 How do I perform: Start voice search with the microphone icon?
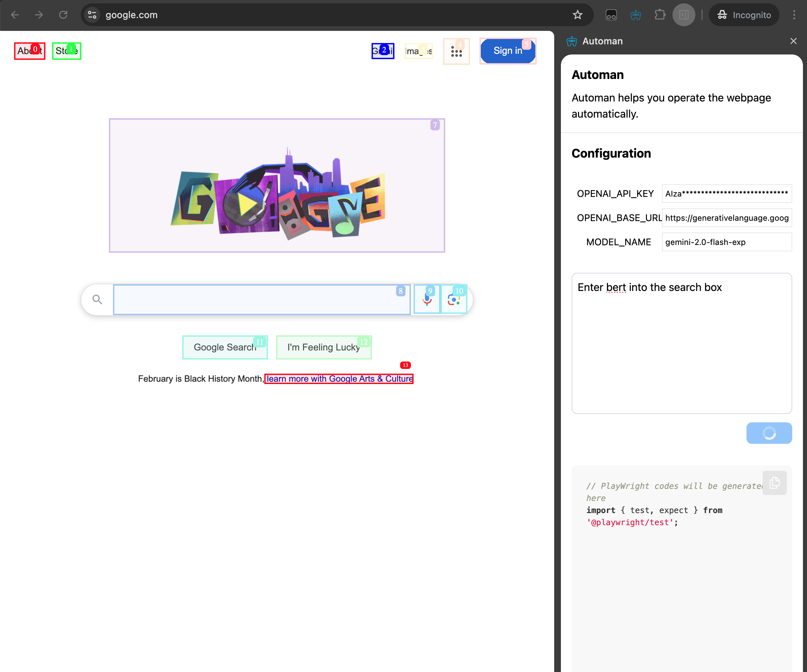427,299
